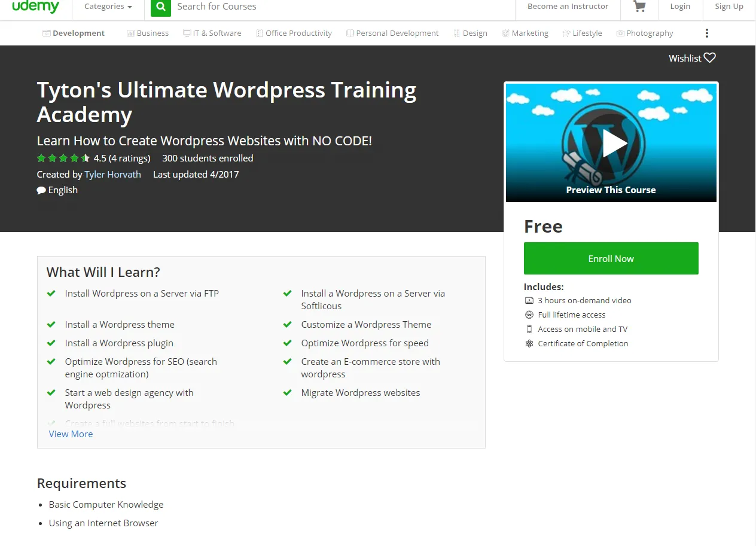756x546 pixels.
Task: Click the Login link
Action: coord(680,7)
